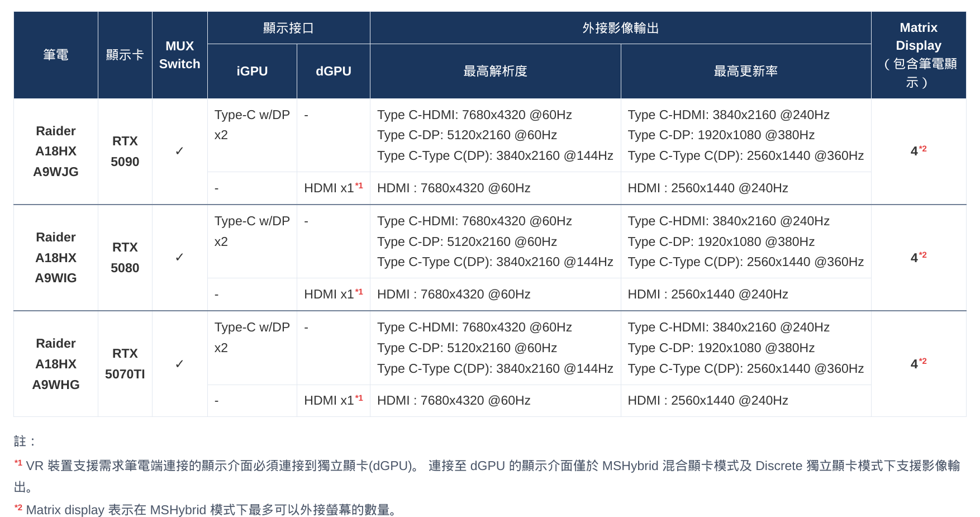This screenshot has width=980, height=517.
Task: Click Matrix Display value 4 for RTX 5070TI
Action: click(918, 363)
